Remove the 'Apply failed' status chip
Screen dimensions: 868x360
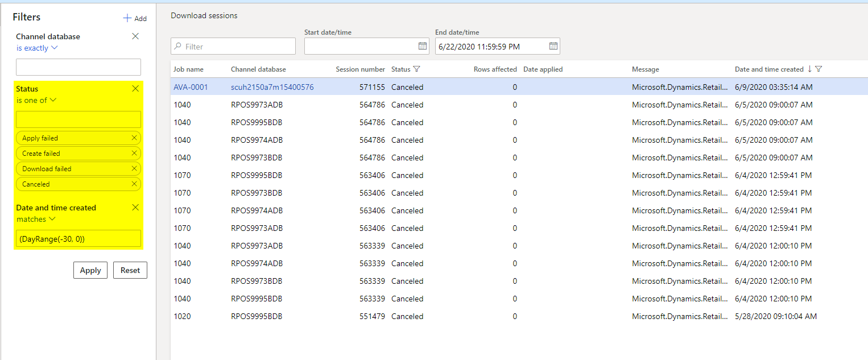(x=134, y=138)
